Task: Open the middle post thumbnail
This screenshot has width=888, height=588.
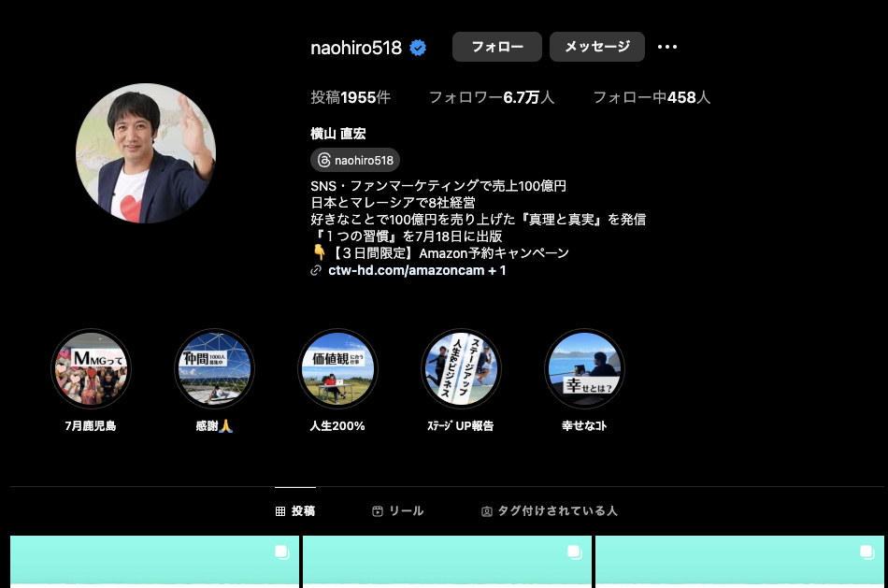Action: point(447,561)
